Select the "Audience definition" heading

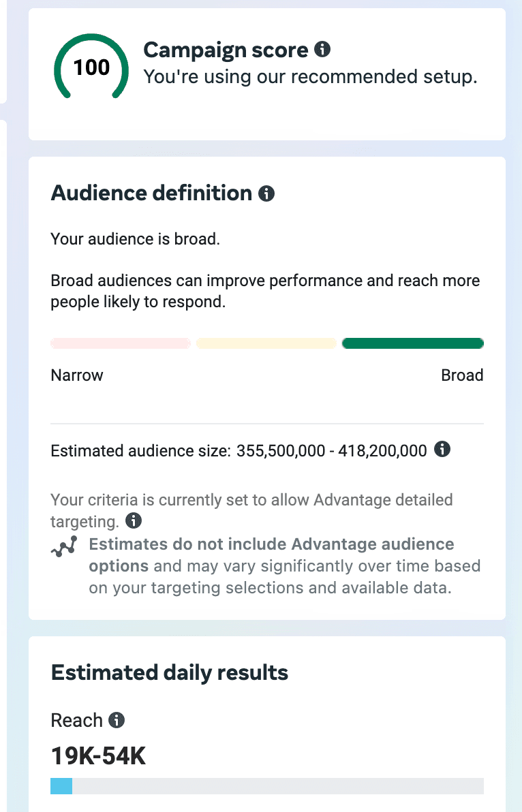coord(151,193)
